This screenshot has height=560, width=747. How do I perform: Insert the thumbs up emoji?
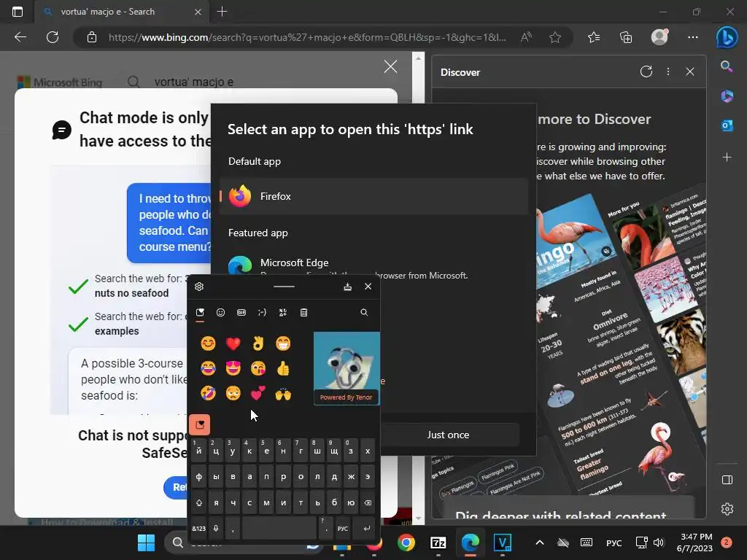coord(283,368)
